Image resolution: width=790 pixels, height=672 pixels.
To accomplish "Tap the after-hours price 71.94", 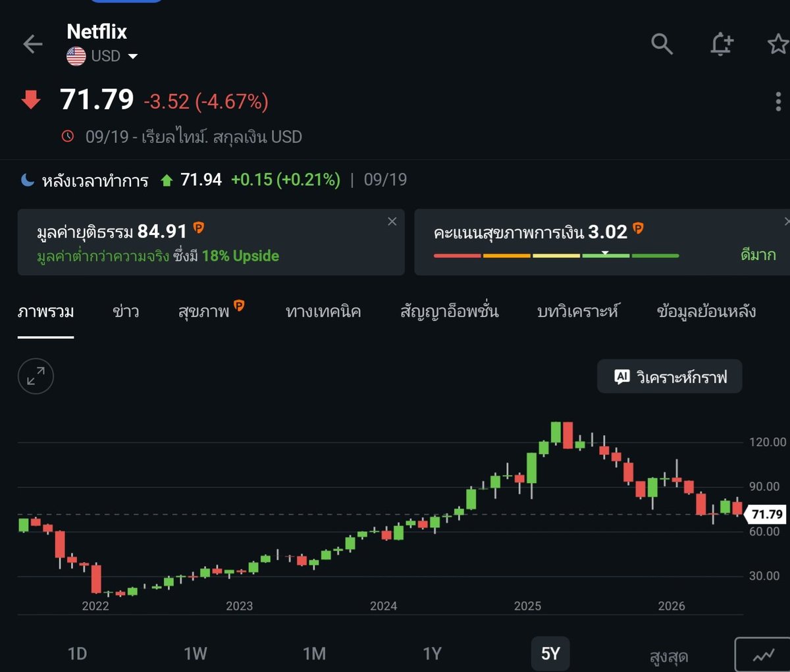I will [x=201, y=180].
